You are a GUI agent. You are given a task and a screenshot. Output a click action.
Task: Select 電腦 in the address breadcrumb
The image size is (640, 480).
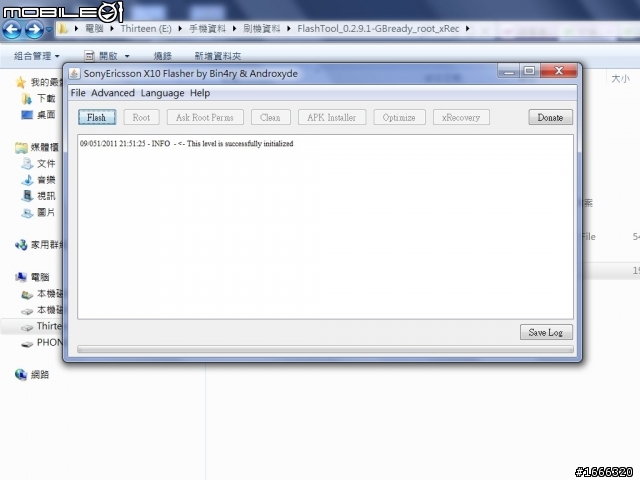point(94,29)
